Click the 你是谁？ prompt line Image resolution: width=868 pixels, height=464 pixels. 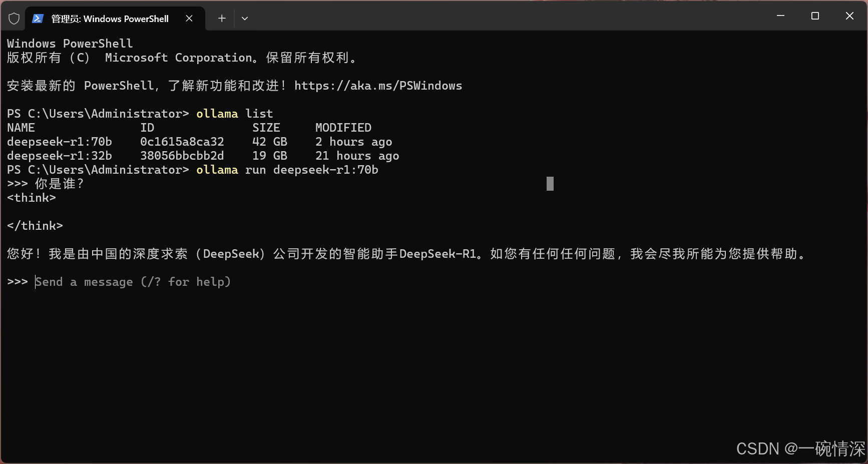tap(46, 184)
